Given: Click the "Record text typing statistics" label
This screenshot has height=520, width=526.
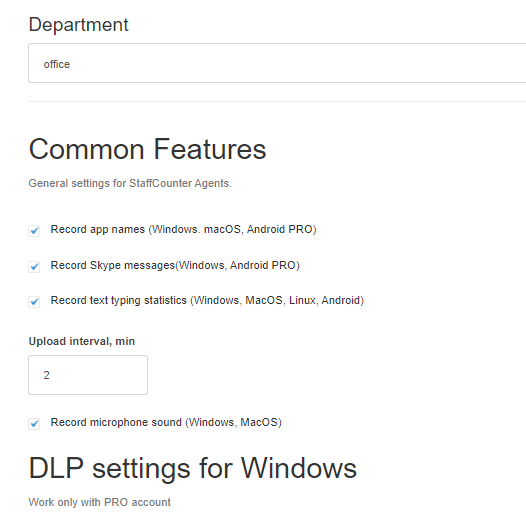Looking at the screenshot, I should pos(118,300).
